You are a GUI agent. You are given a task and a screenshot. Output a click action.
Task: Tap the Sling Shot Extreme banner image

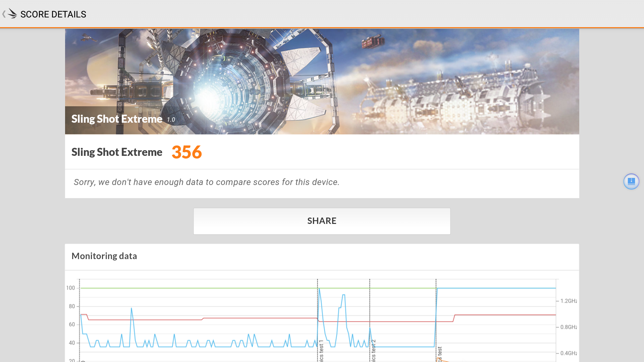[322, 81]
